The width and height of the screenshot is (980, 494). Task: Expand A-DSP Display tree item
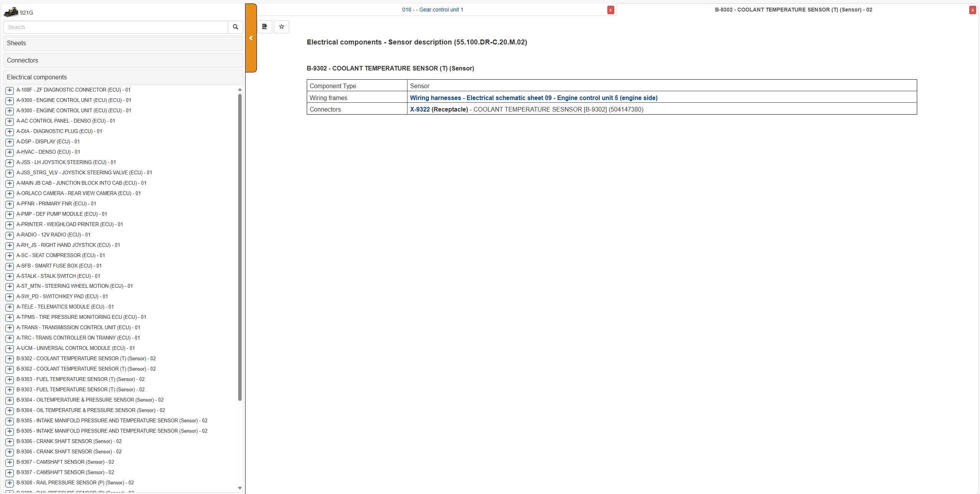[10, 142]
